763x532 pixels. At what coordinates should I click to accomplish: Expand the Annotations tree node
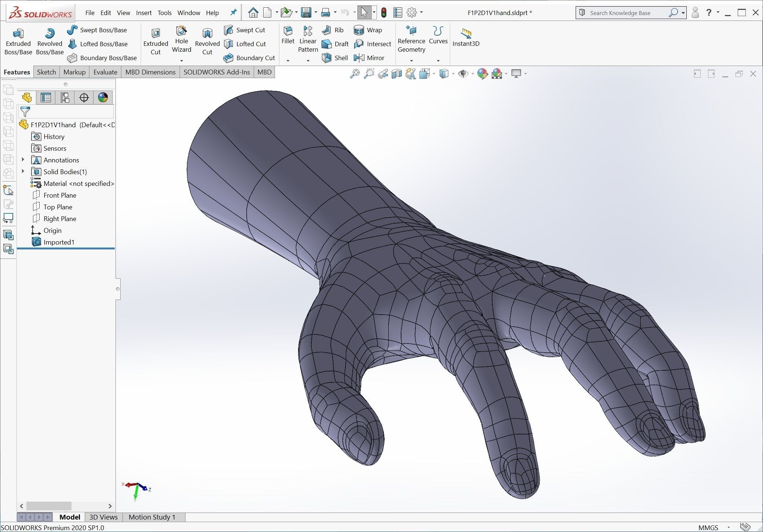pos(23,160)
